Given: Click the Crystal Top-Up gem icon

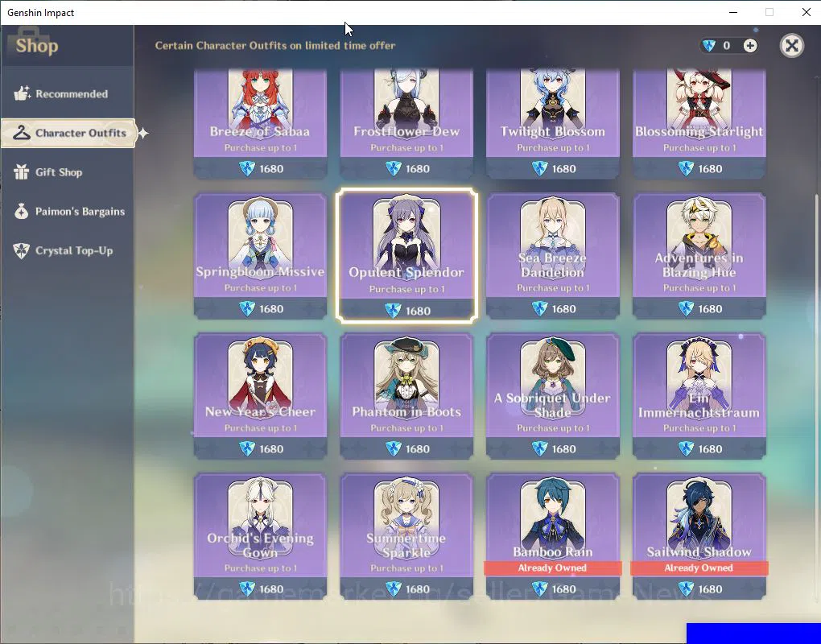Looking at the screenshot, I should point(22,251).
